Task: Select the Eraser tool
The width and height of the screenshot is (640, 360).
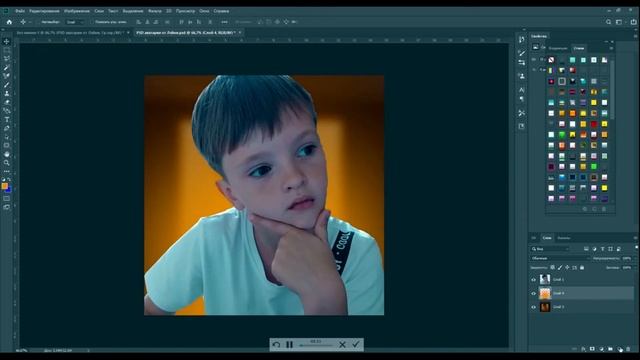Action: pos(7,102)
